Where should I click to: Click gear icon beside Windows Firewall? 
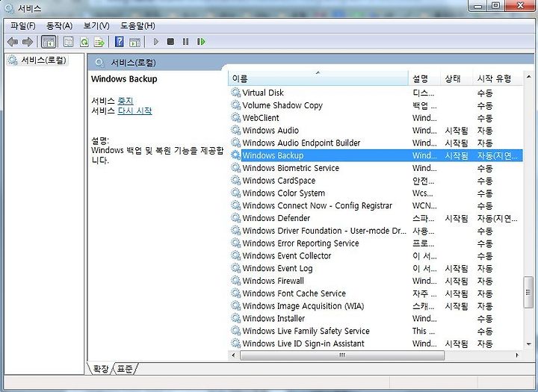[x=235, y=281]
